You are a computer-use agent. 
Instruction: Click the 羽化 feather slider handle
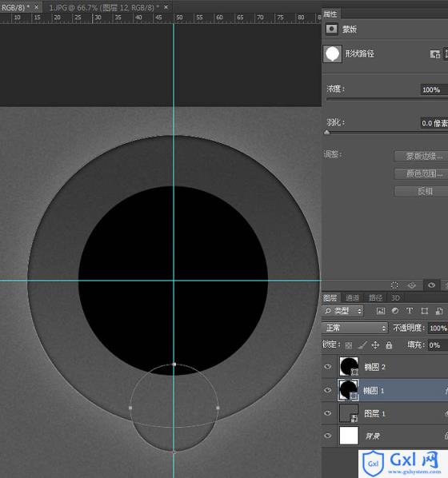click(x=327, y=133)
